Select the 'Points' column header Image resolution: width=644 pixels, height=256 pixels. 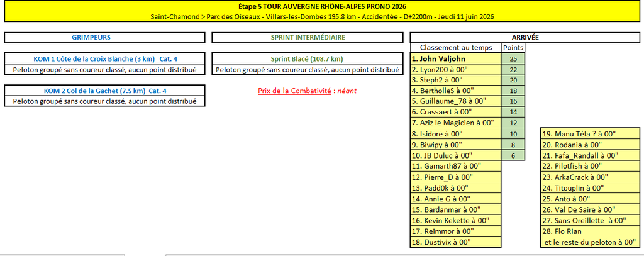tap(513, 48)
